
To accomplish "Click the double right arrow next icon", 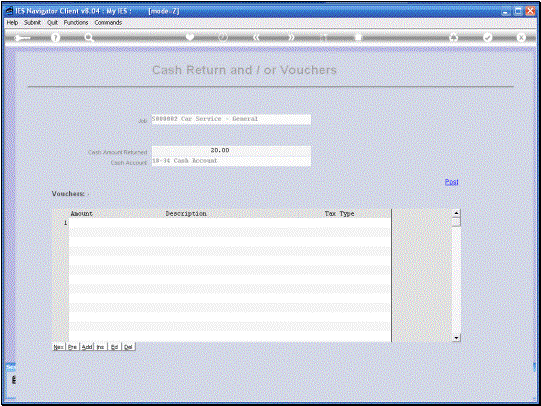I will pos(291,38).
